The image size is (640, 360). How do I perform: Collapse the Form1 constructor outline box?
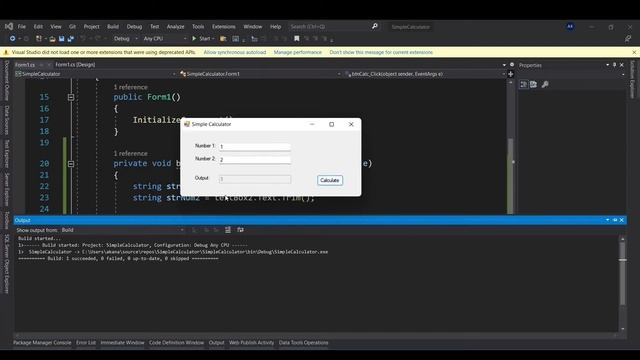71,97
